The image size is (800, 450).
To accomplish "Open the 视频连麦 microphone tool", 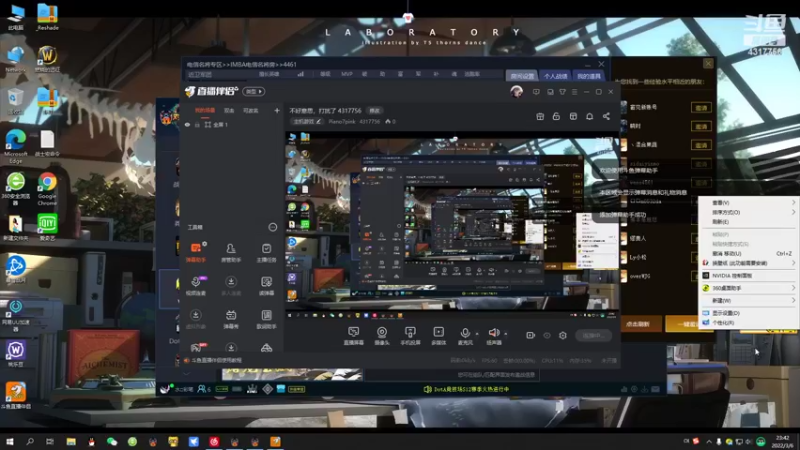I will 195,286.
